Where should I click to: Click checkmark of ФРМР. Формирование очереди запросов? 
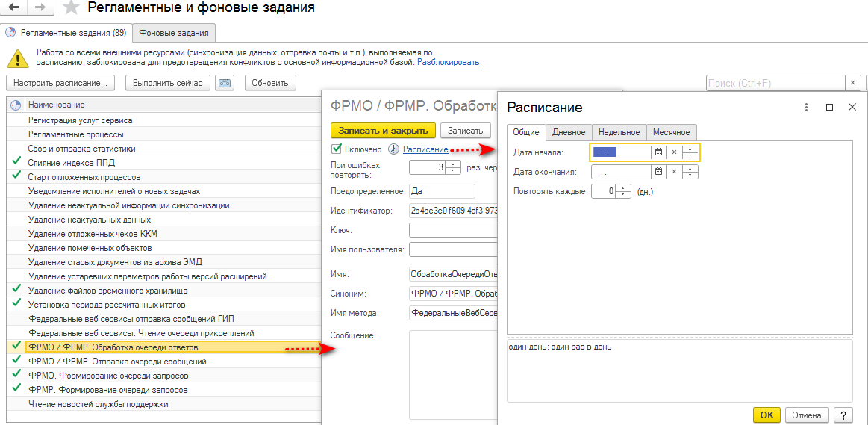[16, 388]
